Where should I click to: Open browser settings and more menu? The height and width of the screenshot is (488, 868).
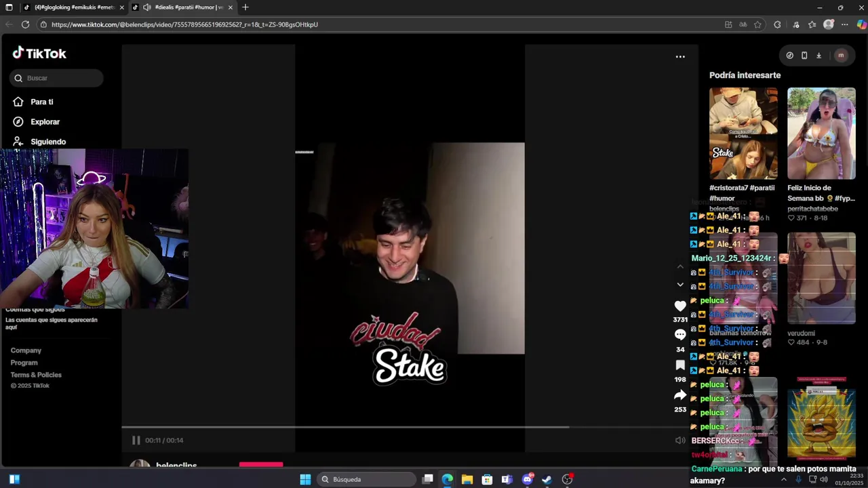845,24
